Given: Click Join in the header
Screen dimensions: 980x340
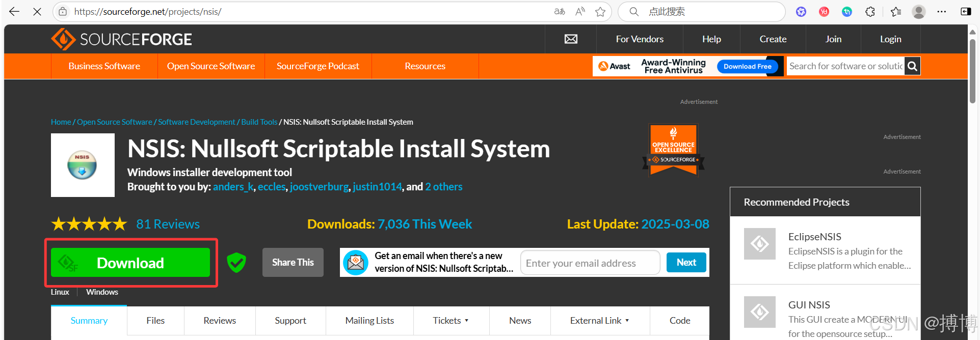Looking at the screenshot, I should [833, 39].
